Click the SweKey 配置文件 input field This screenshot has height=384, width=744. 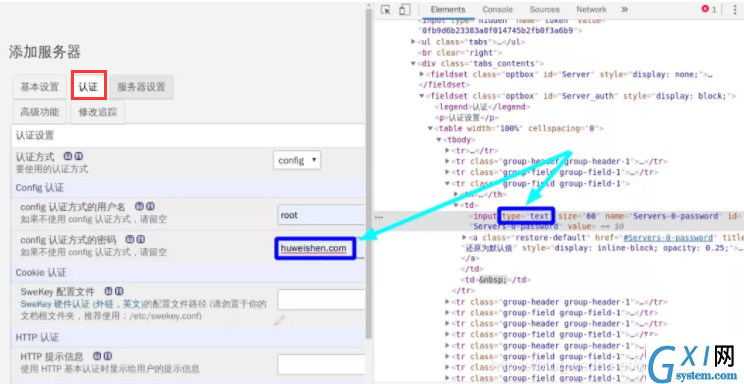321,300
